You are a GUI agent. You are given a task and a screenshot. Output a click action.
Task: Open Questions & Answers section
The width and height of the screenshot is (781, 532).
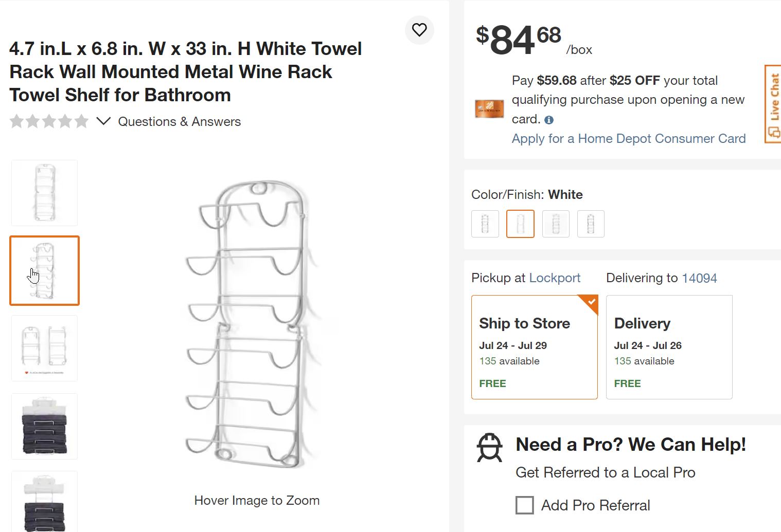(x=180, y=122)
